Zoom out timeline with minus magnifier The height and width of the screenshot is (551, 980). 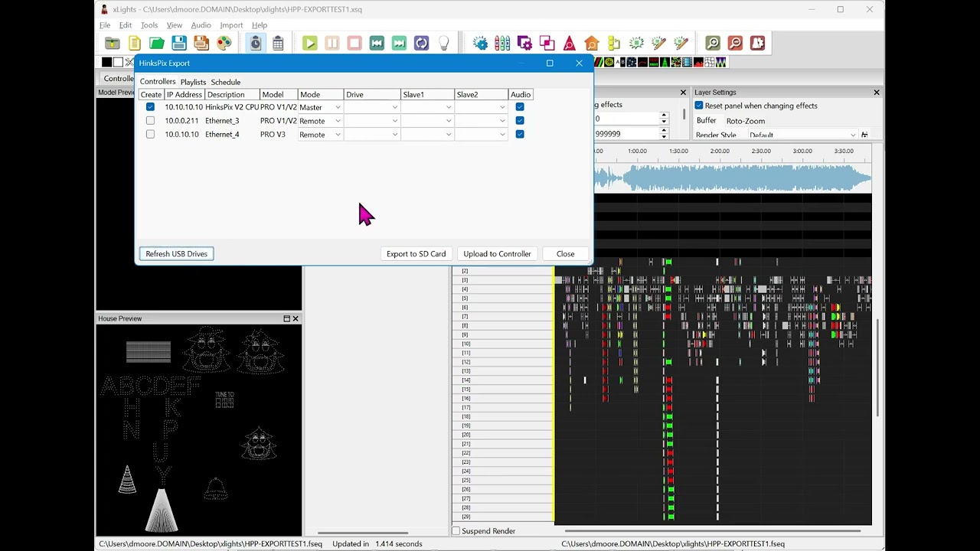click(x=735, y=44)
